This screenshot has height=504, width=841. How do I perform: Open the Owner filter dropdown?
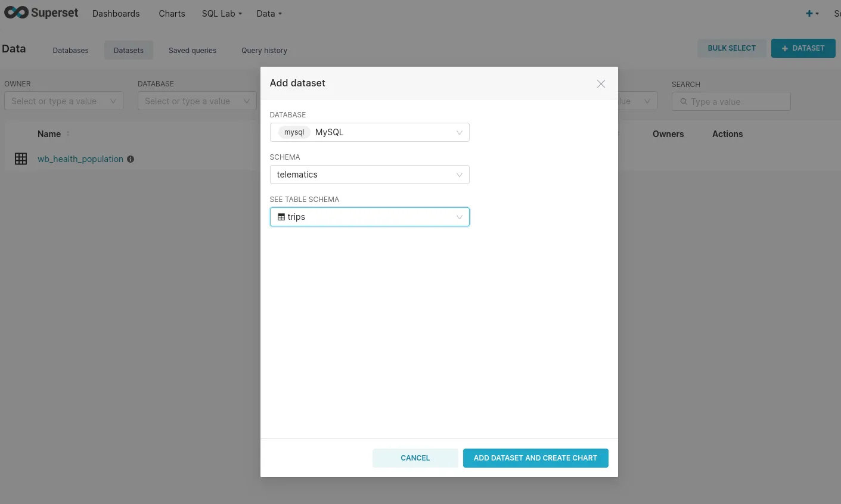coord(63,101)
